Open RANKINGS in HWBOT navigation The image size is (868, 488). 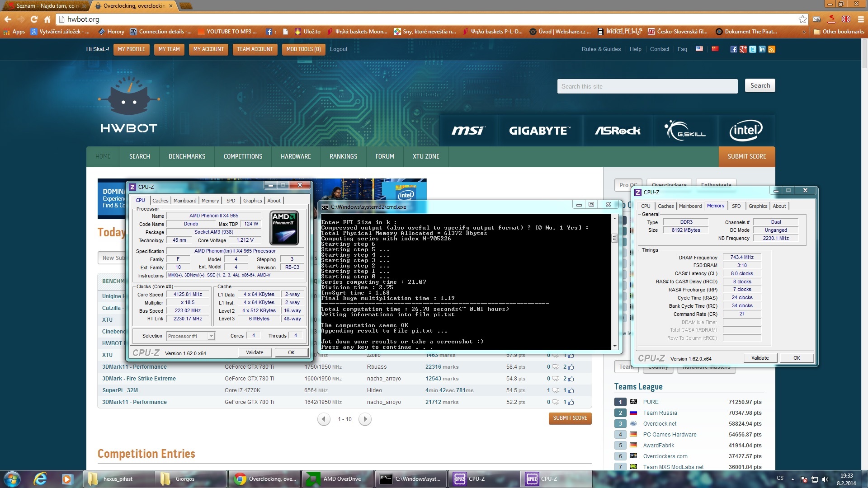343,157
